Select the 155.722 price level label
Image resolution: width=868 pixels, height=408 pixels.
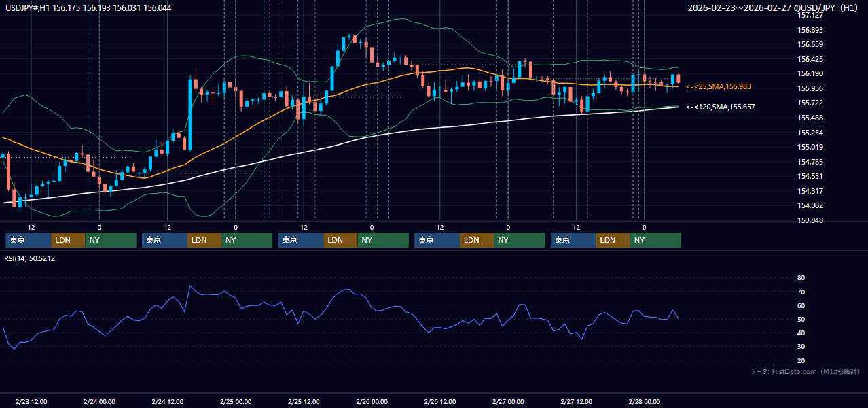[x=810, y=103]
